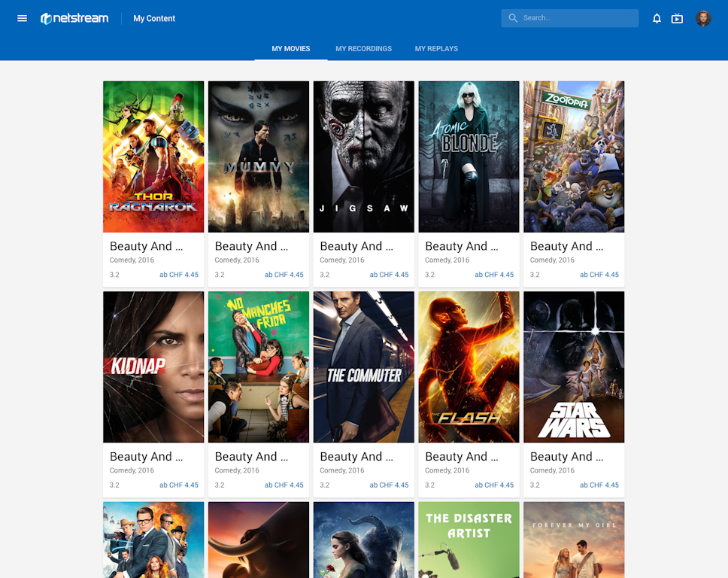This screenshot has width=728, height=578.
Task: Open the No Manches Frida poster
Action: [259, 367]
